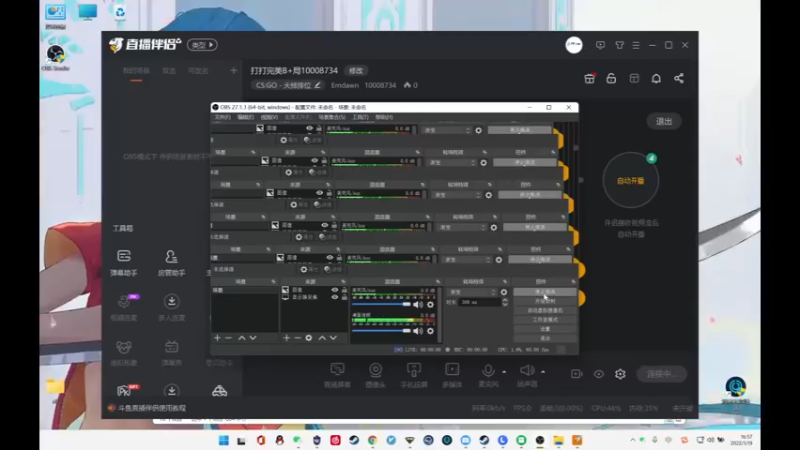Screen dimensions: 800x450
Task: Toggle lock on 显示器采集 source
Action: tap(344, 297)
